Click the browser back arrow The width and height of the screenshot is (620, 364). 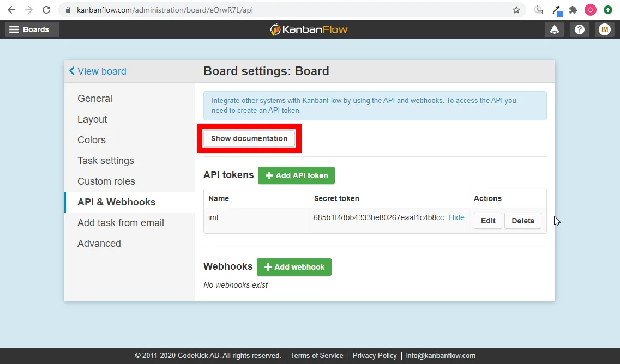tap(11, 10)
